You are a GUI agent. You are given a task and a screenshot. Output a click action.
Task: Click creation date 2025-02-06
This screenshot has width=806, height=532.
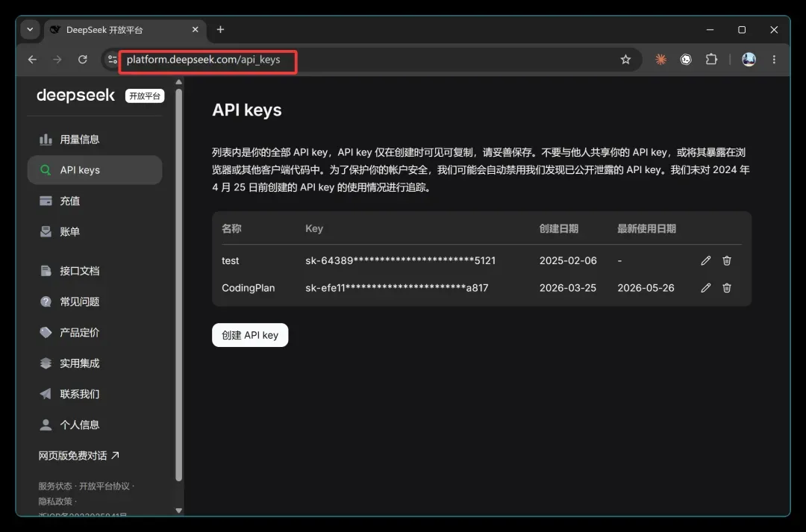pyautogui.click(x=568, y=260)
